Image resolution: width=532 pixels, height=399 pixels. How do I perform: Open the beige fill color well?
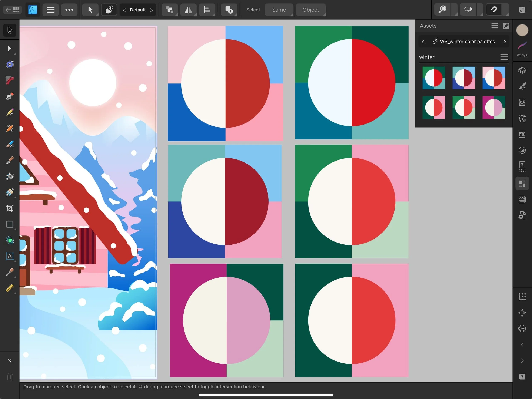(x=522, y=30)
